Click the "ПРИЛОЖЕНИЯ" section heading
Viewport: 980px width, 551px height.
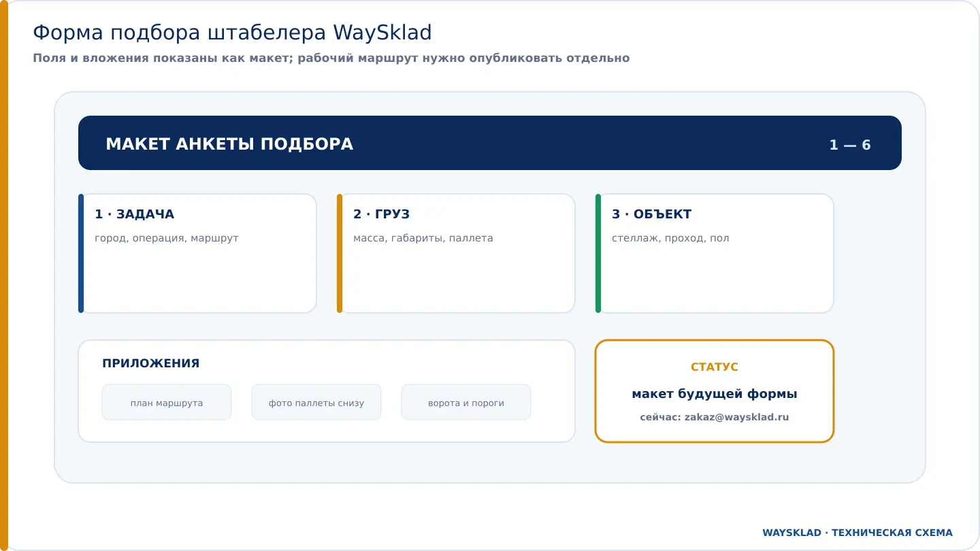pos(151,363)
